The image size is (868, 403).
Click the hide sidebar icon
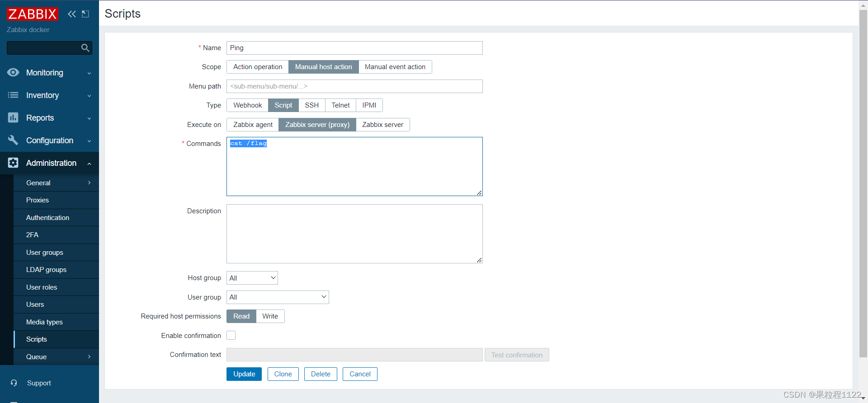pyautogui.click(x=85, y=14)
